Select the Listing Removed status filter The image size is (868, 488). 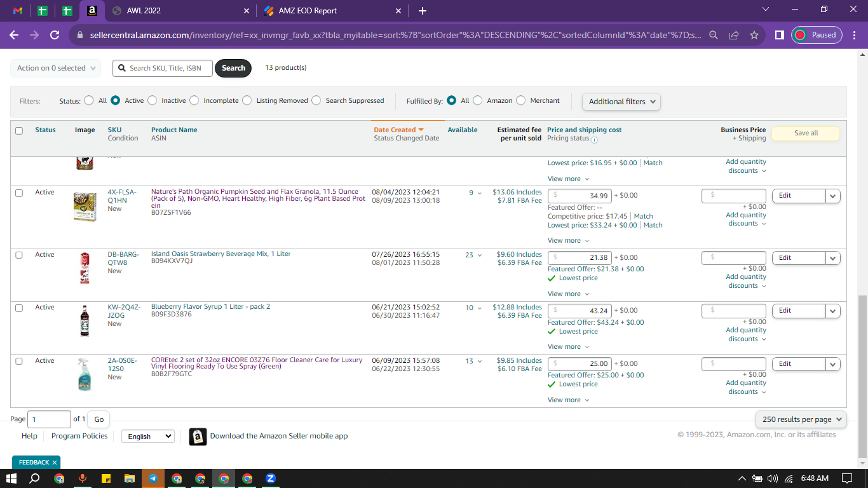point(247,100)
